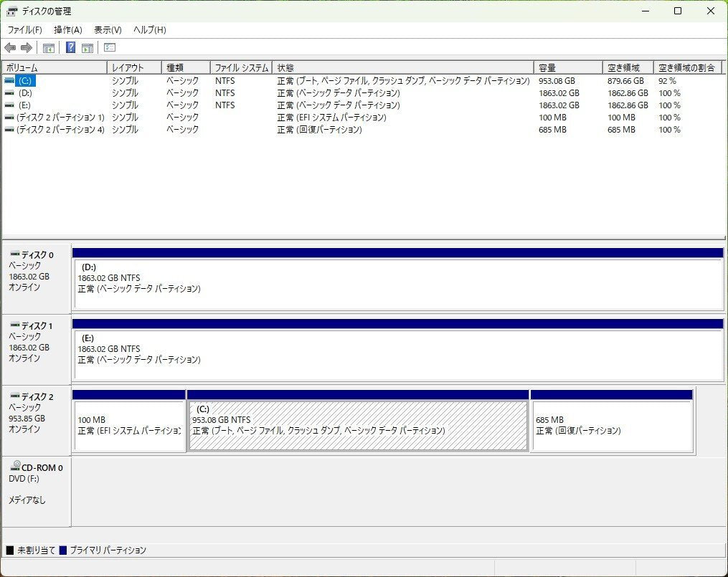Image resolution: width=728 pixels, height=577 pixels.
Task: Toggle the console tree pane icon
Action: pos(49,48)
